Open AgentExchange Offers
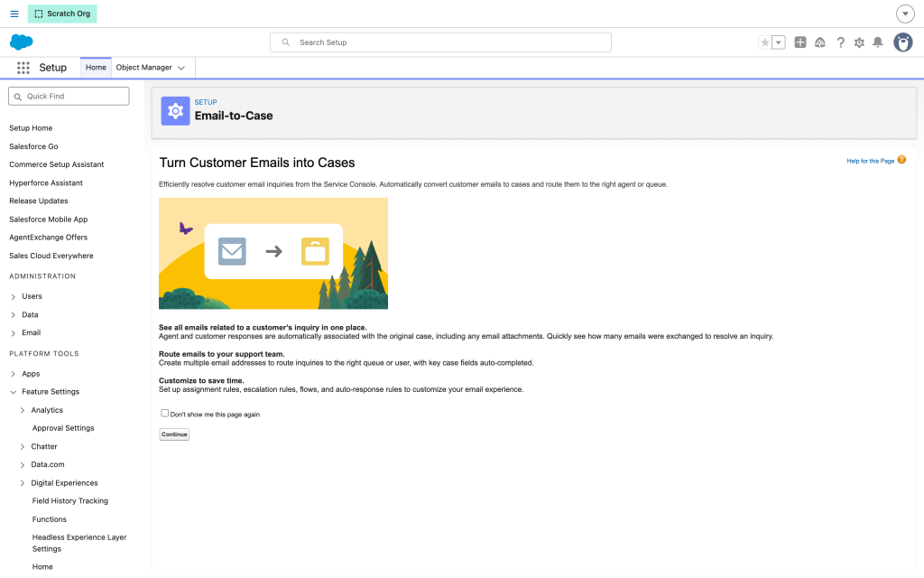Screen dimensions: 924x578 (49, 238)
